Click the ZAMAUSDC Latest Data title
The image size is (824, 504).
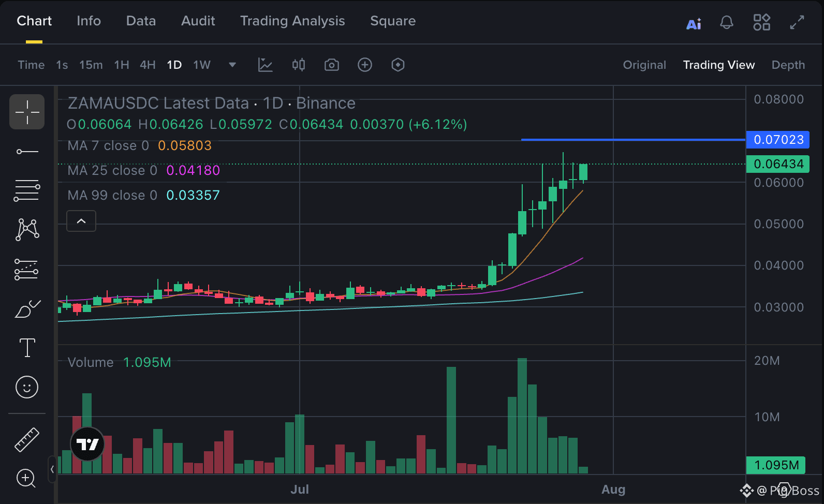coord(158,103)
